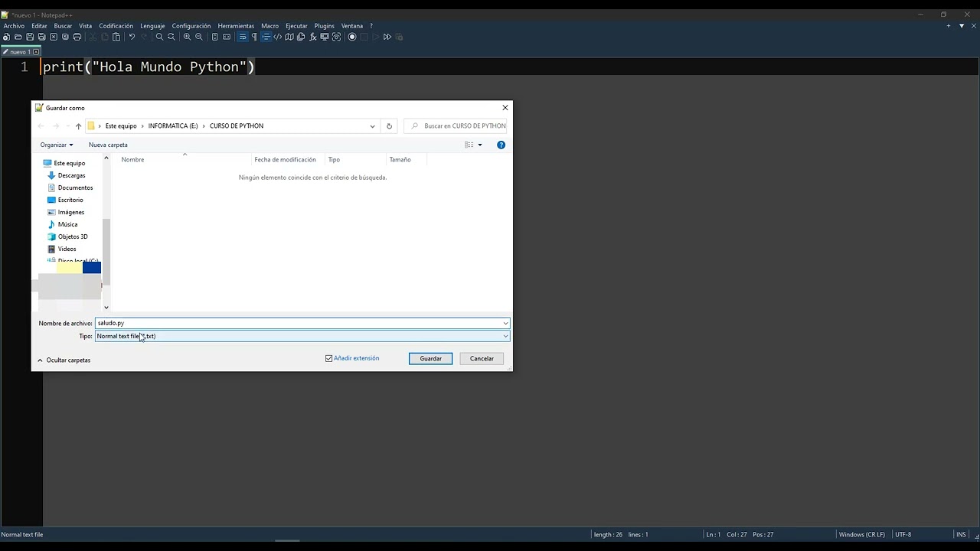The width and height of the screenshot is (980, 551).
Task: Click the Guardar button
Action: (x=430, y=358)
